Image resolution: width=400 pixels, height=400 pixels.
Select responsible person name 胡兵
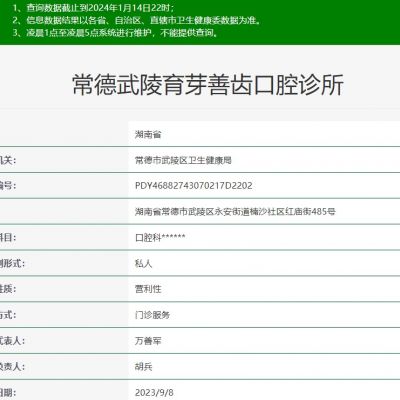[x=144, y=367]
